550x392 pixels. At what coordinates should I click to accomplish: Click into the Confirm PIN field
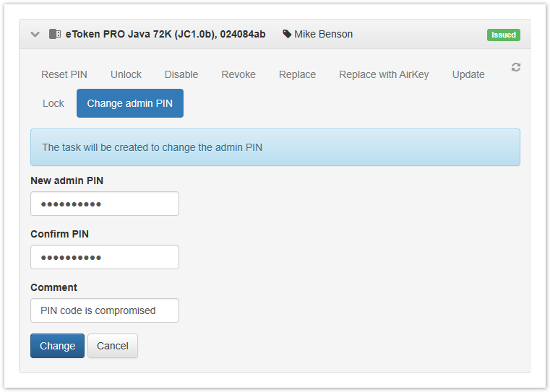[105, 257]
